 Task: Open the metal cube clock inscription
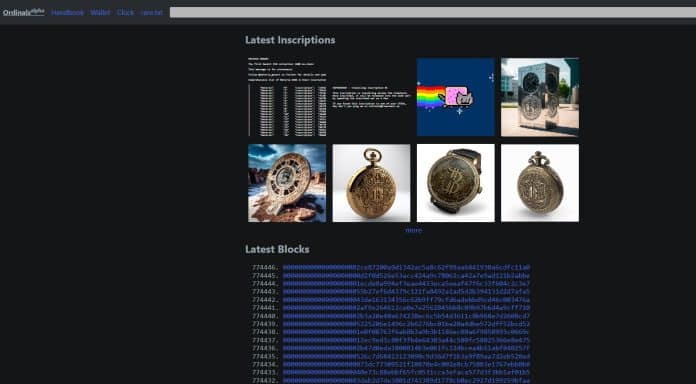click(x=540, y=97)
